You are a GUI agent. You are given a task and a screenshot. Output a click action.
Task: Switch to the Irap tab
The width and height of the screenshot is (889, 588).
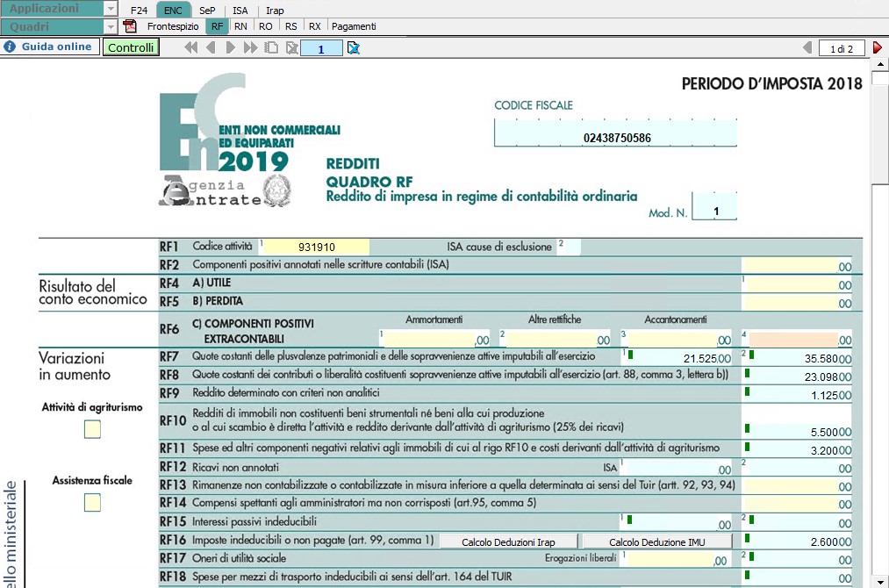coord(275,11)
